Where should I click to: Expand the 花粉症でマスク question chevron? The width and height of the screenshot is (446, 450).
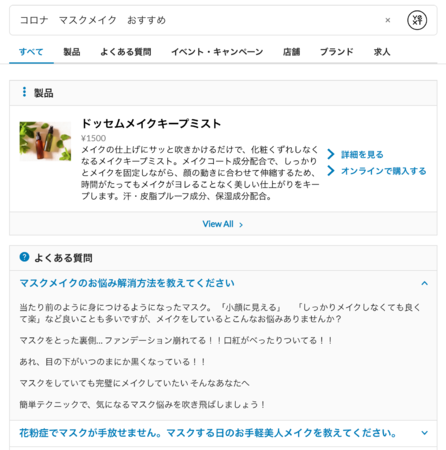pos(424,433)
